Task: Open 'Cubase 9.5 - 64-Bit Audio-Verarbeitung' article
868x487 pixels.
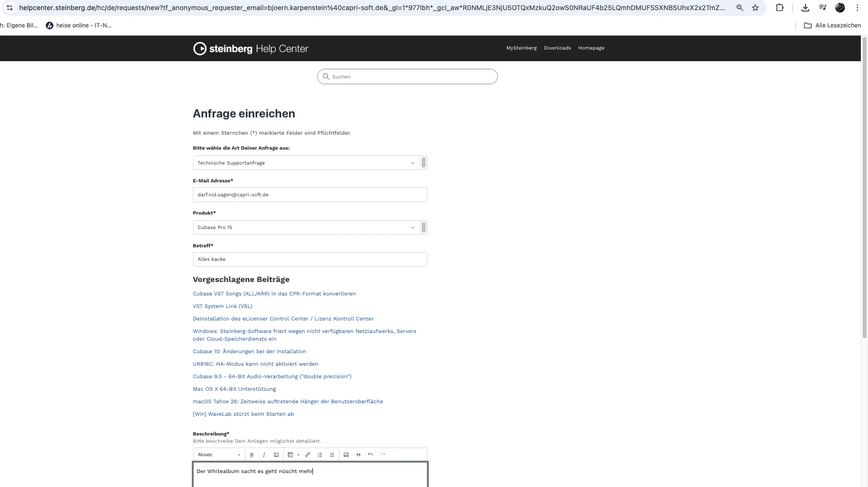Action: (272, 376)
